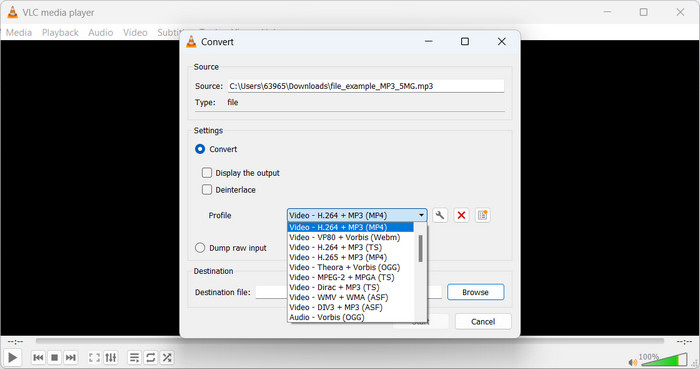Close the Convert dialog window
Screen dimensions: 700x369
click(502, 41)
